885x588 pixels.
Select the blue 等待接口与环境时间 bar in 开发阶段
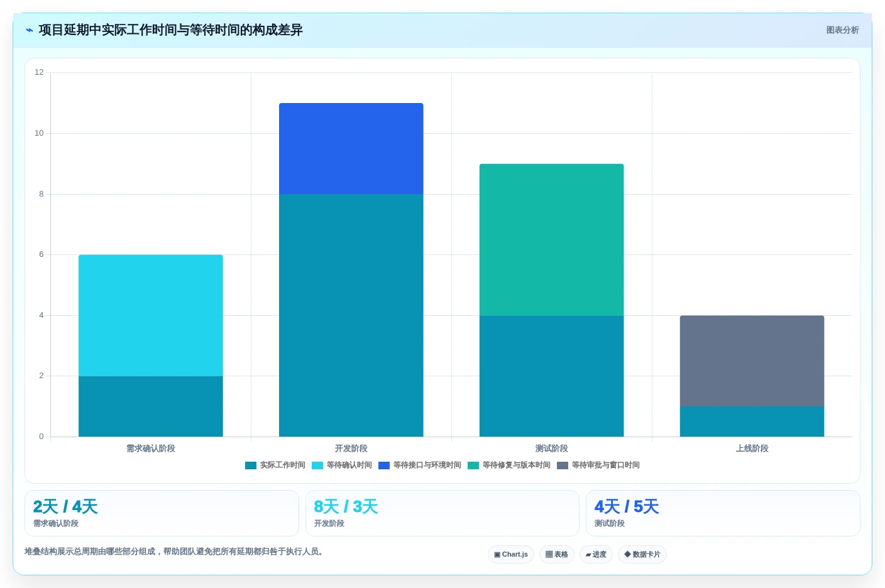click(x=351, y=148)
